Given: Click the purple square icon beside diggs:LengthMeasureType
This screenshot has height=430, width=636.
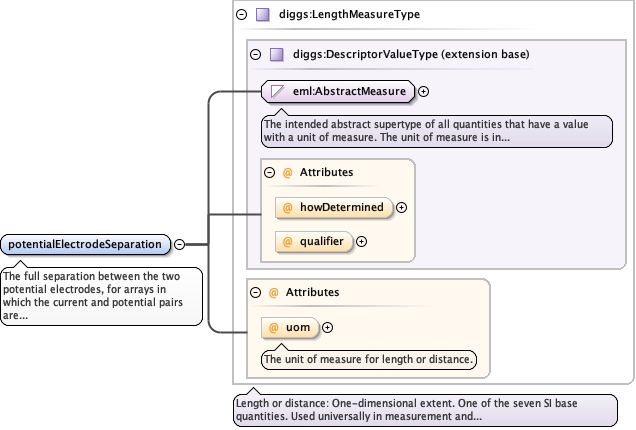Looking at the screenshot, I should (x=263, y=15).
